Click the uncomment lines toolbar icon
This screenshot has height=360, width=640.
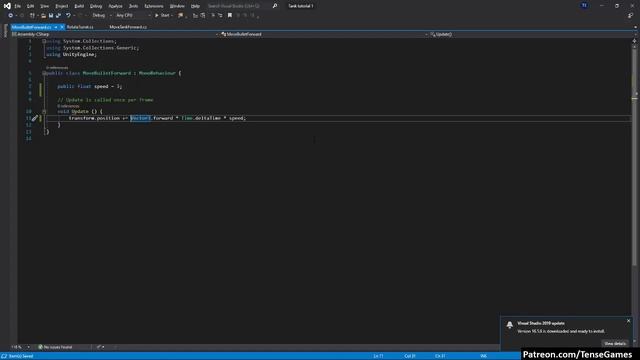tap(220, 16)
